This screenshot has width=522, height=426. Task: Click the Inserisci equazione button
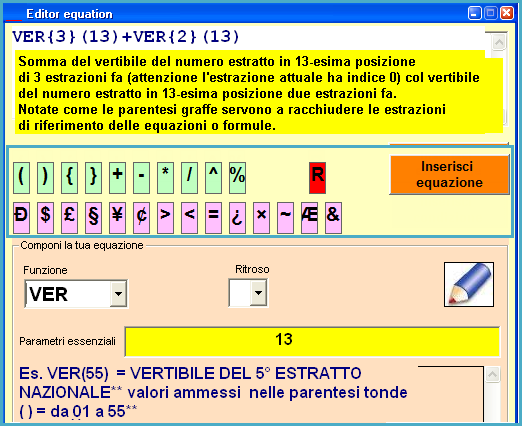pyautogui.click(x=449, y=175)
